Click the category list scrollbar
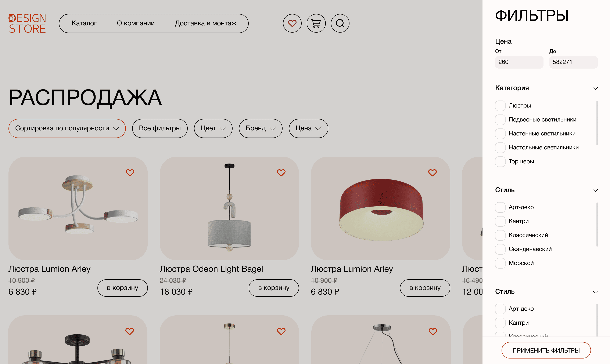610x364 pixels. point(597,123)
